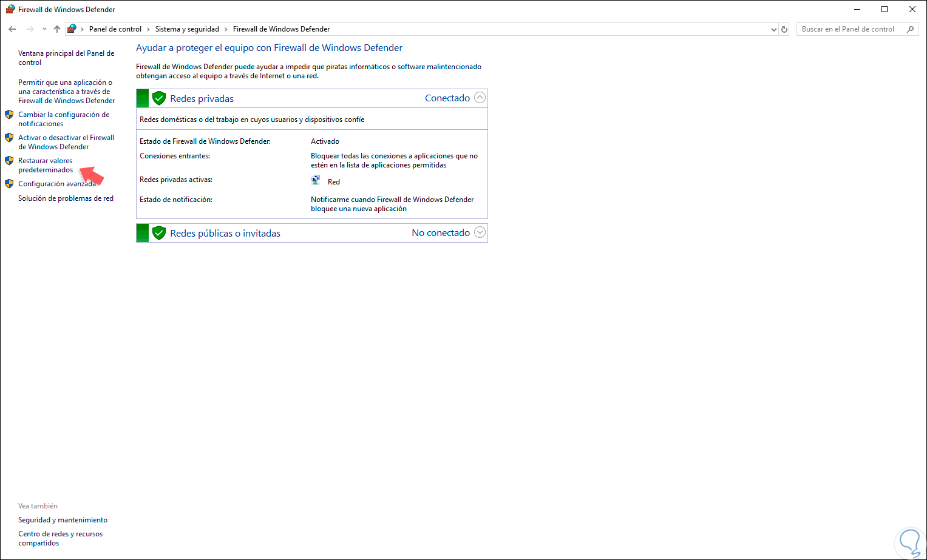Click the Firewall title bar app icon
927x560 pixels.
10,9
